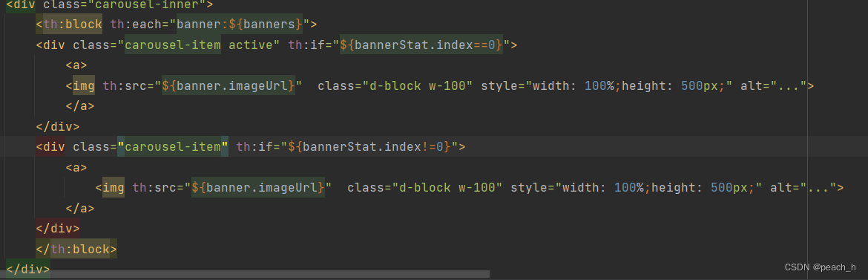The height and width of the screenshot is (280, 868).
Task: Click the opening <th:block tag
Action: (69, 24)
